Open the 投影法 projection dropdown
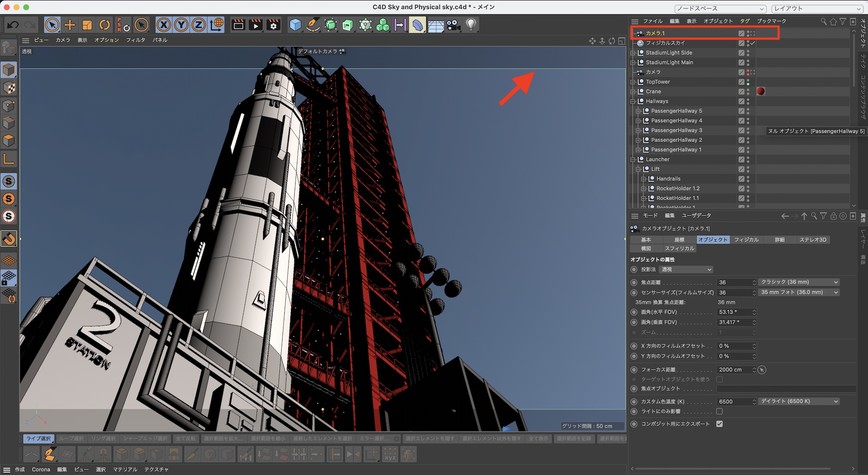Screen dimensions: 868x475 point(686,270)
